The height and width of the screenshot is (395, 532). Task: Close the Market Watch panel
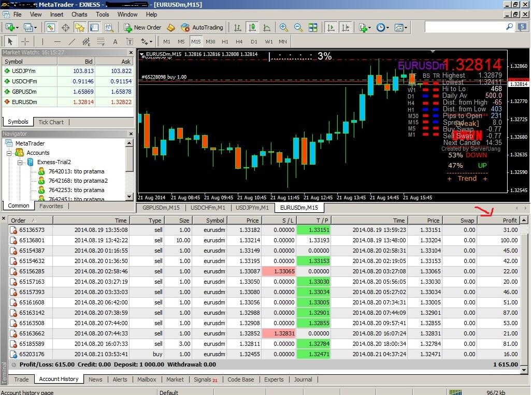pos(131,53)
